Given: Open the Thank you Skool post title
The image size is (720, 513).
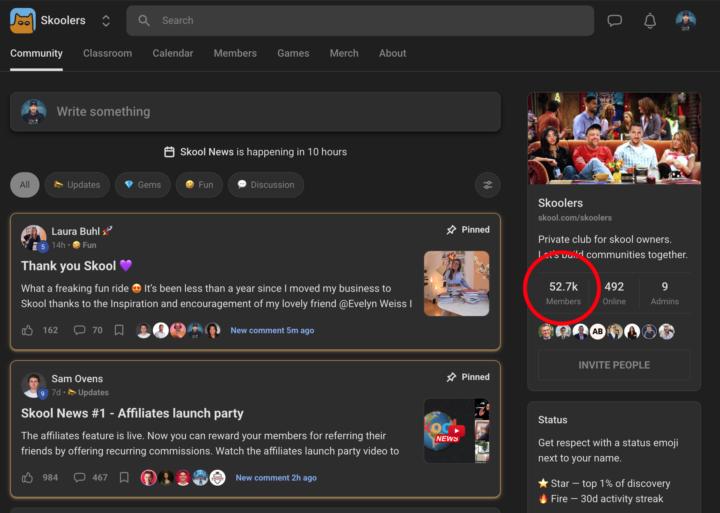Looking at the screenshot, I should click(x=77, y=265).
